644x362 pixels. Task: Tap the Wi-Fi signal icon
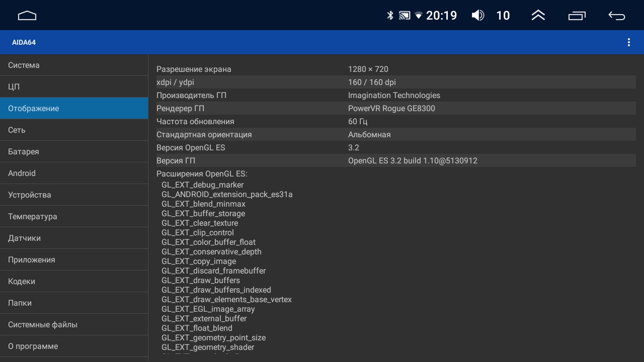(x=419, y=16)
